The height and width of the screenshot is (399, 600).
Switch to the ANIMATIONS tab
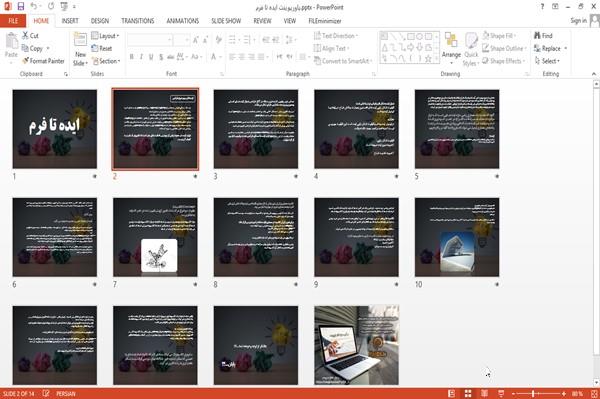tap(183, 21)
